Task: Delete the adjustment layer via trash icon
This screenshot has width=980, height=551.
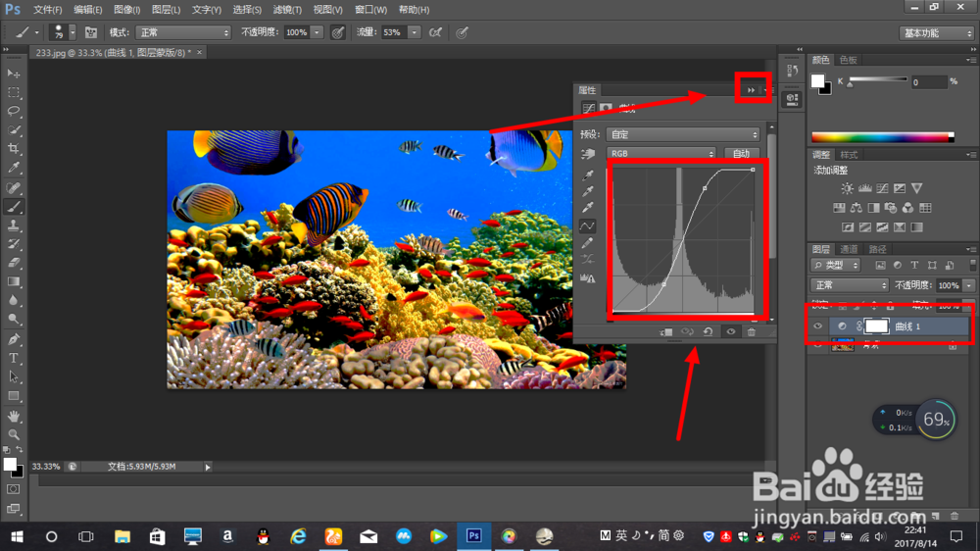Action: (x=752, y=332)
